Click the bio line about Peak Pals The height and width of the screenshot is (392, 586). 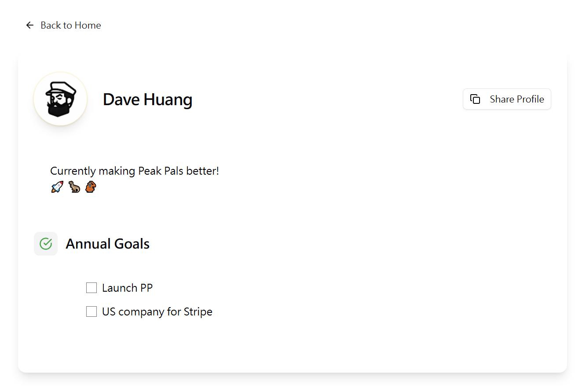(135, 171)
